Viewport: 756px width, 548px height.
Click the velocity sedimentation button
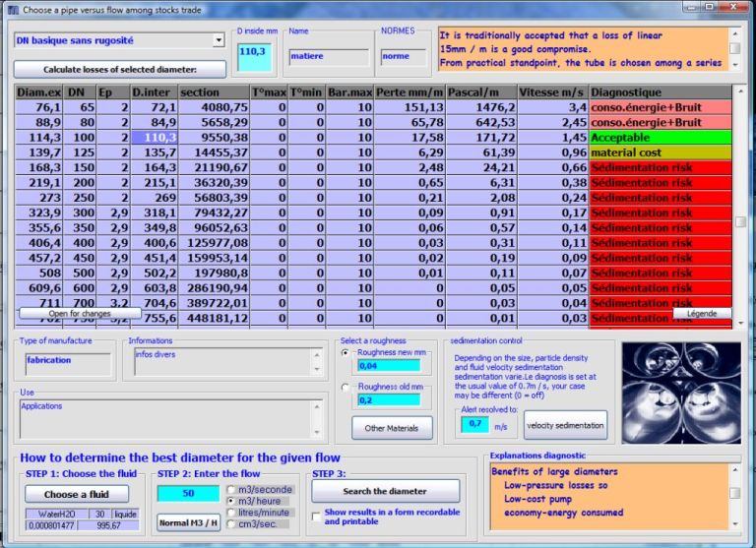565,425
